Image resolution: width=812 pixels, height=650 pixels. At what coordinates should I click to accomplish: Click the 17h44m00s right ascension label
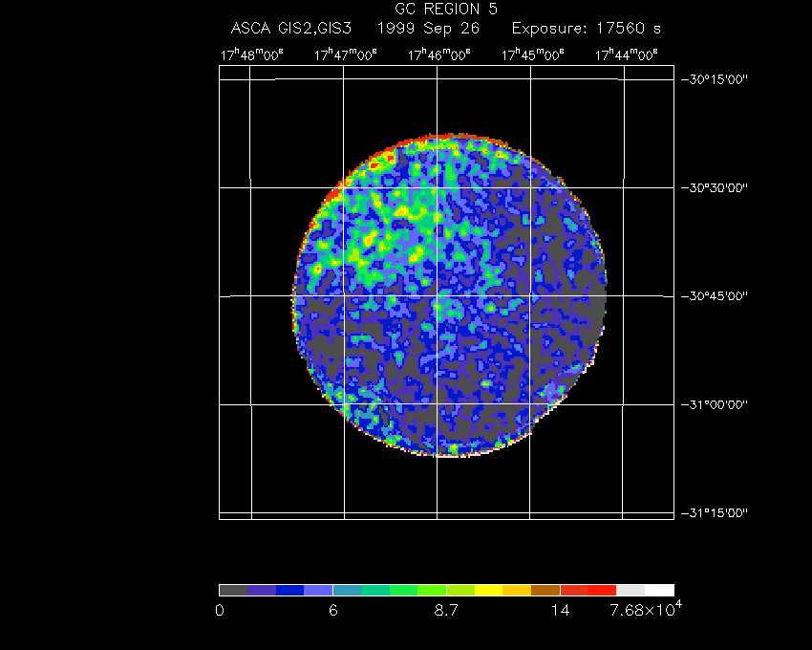(626, 54)
